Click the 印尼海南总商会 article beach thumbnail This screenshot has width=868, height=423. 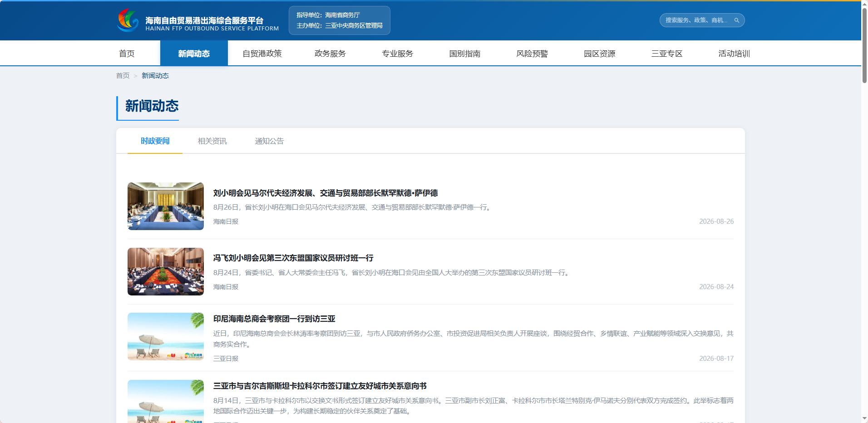point(166,336)
